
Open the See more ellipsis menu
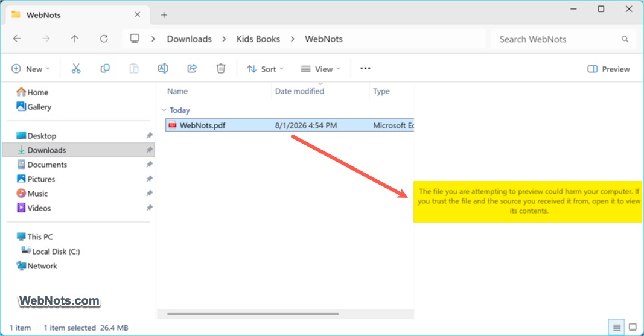pyautogui.click(x=365, y=69)
